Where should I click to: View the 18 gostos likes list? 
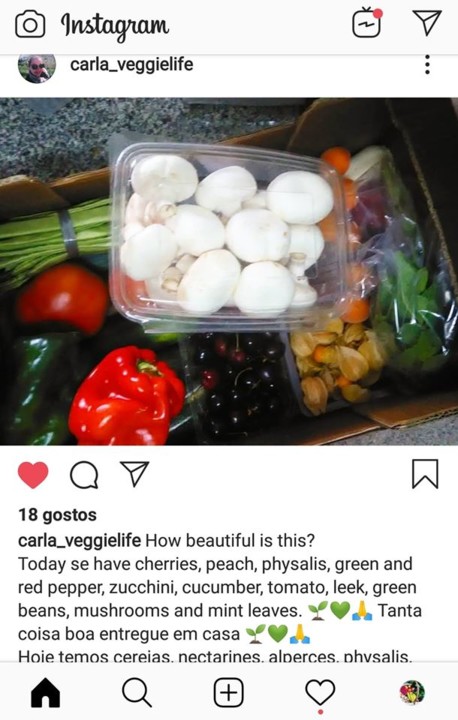click(57, 515)
